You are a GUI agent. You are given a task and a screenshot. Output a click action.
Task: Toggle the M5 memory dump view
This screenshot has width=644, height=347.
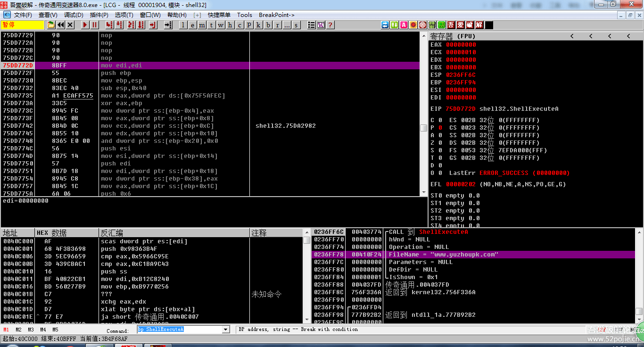point(55,330)
